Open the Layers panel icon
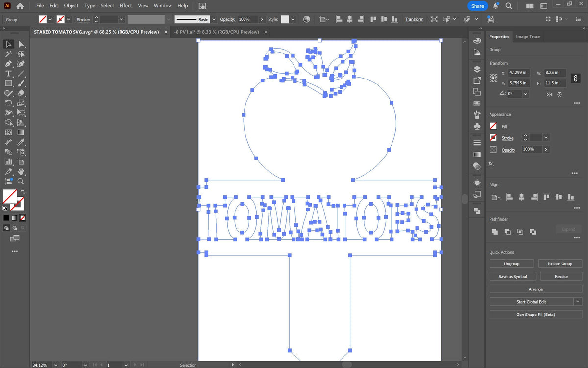This screenshot has width=588, height=368. [477, 69]
